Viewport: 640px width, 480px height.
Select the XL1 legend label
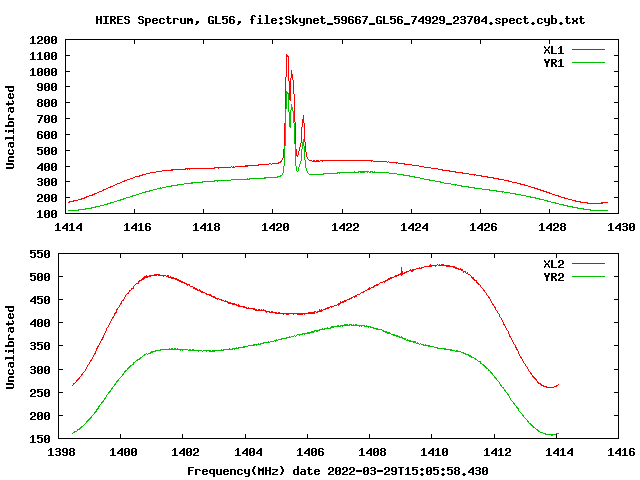553,50
